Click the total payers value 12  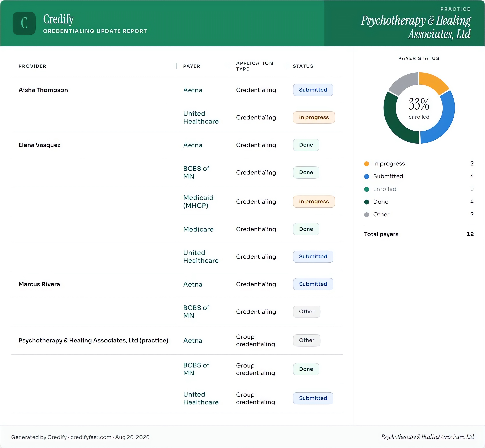470,234
